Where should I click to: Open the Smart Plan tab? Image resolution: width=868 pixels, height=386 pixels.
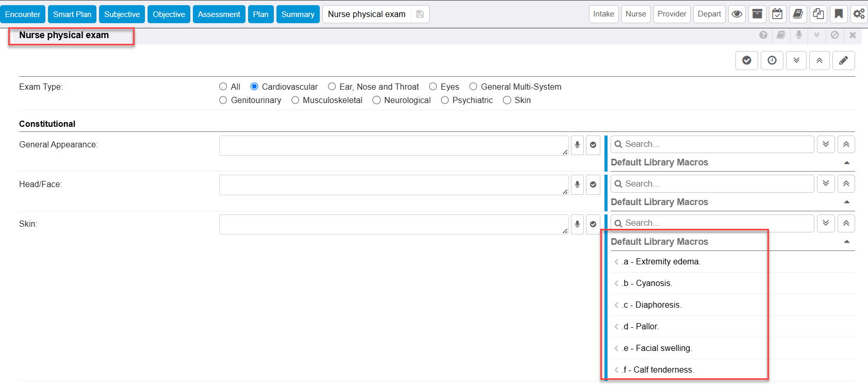pos(72,14)
